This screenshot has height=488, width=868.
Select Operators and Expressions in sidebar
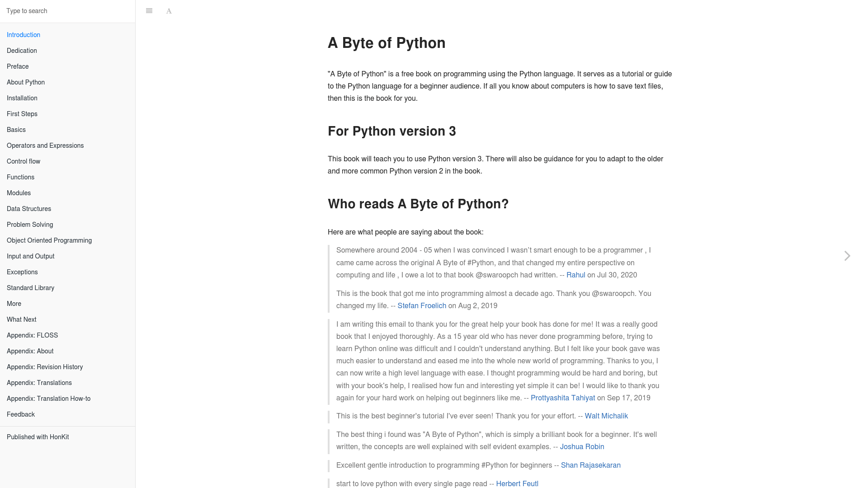point(45,145)
